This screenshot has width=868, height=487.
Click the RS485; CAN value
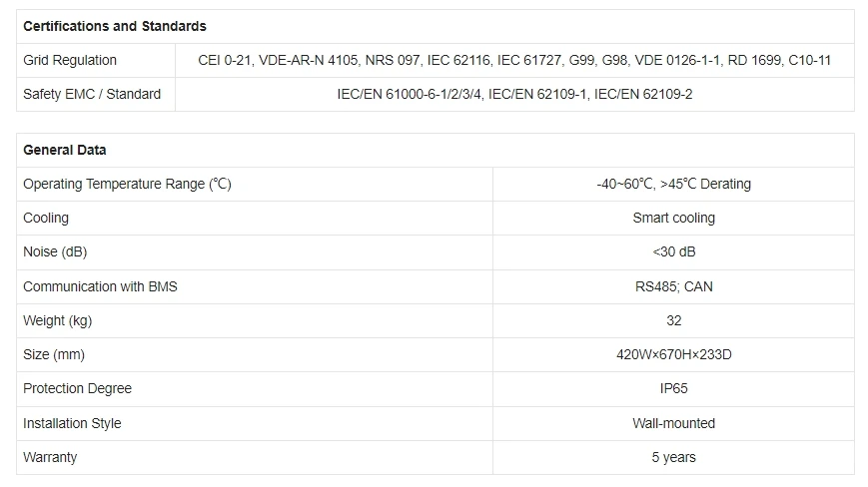point(673,286)
